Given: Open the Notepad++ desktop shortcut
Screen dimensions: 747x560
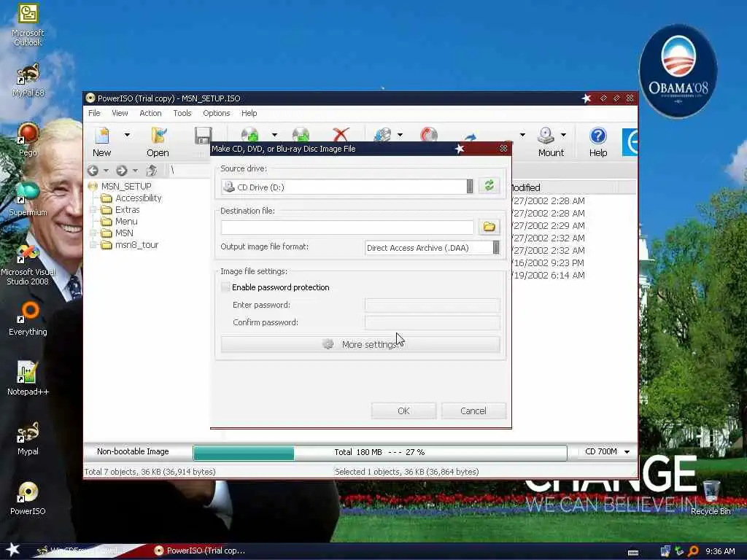Looking at the screenshot, I should [x=28, y=378].
